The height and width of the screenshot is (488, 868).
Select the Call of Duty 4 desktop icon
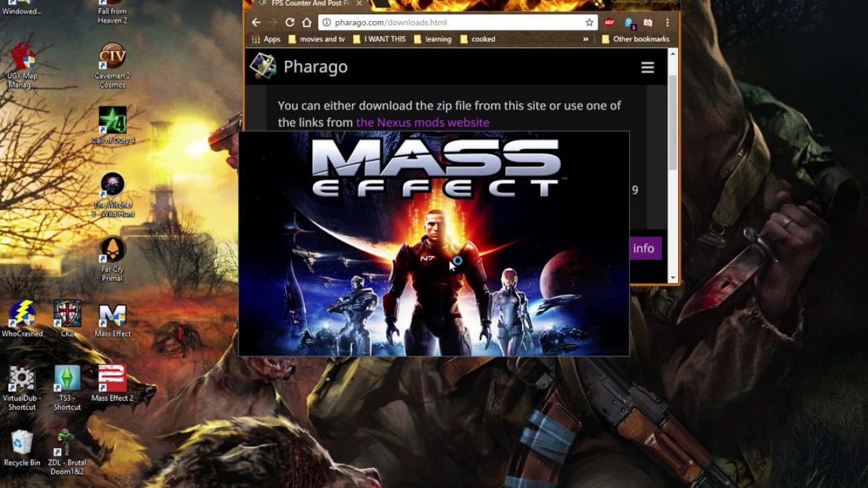click(x=113, y=125)
